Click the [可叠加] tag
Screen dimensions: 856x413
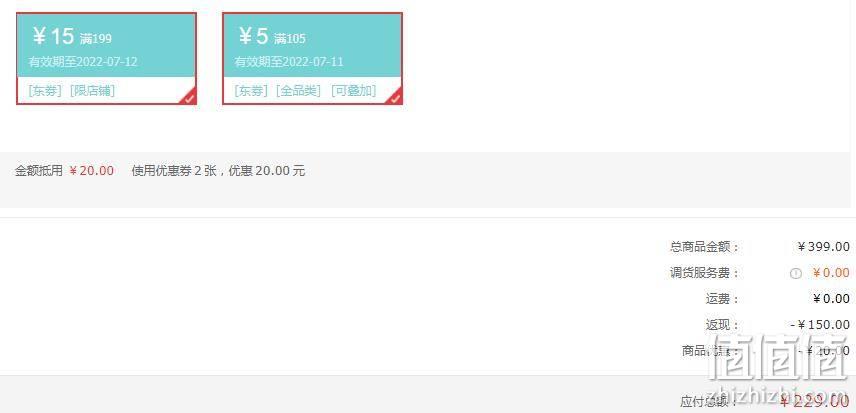click(354, 91)
